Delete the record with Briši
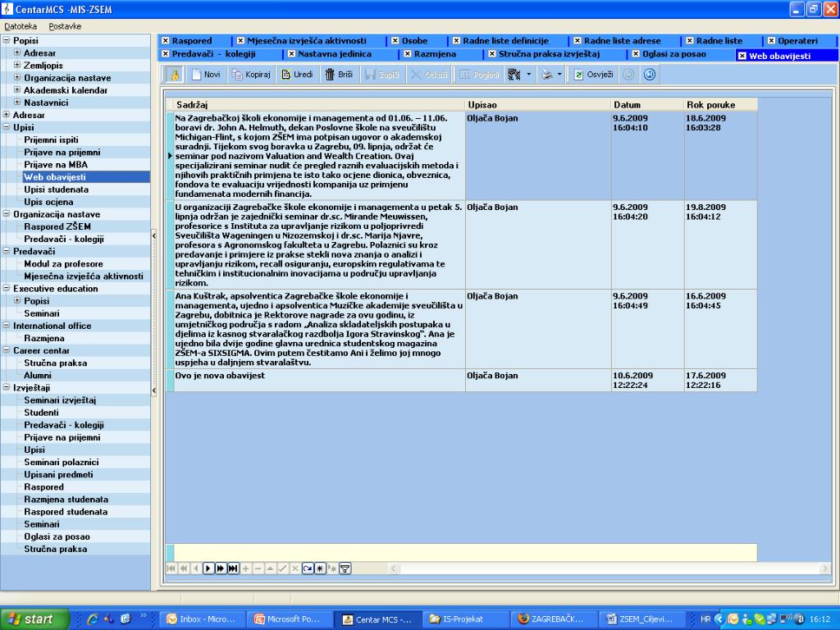The image size is (840, 630). coord(339,75)
